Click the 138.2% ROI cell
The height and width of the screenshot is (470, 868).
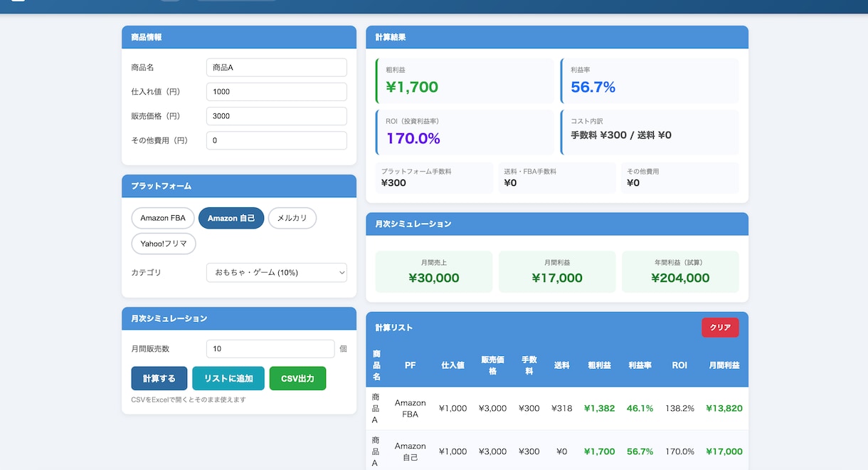click(x=679, y=408)
